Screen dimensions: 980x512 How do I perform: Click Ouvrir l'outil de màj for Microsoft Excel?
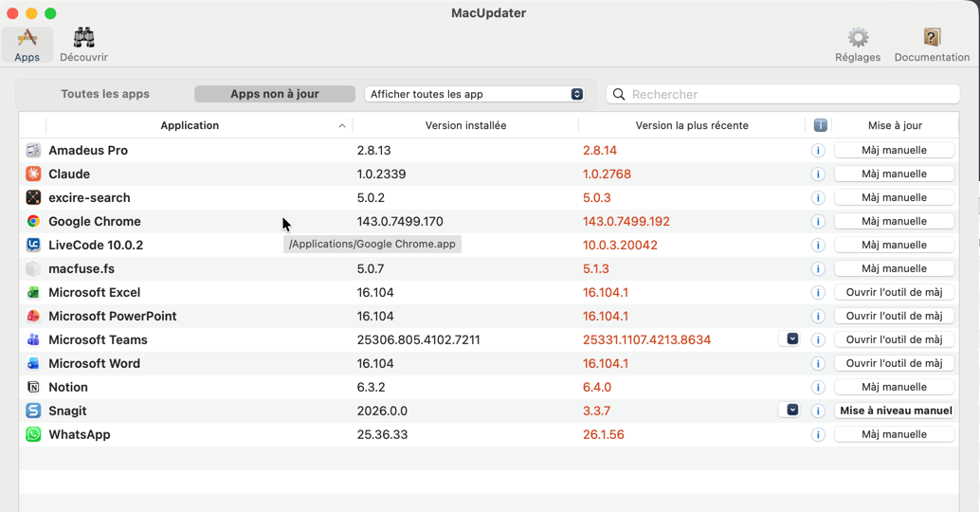(894, 293)
